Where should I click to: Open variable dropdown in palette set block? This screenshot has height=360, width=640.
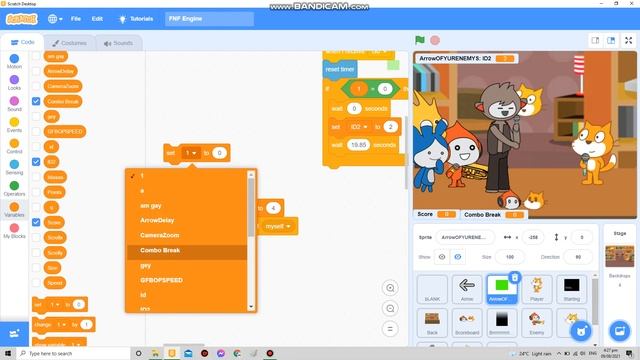(x=55, y=304)
